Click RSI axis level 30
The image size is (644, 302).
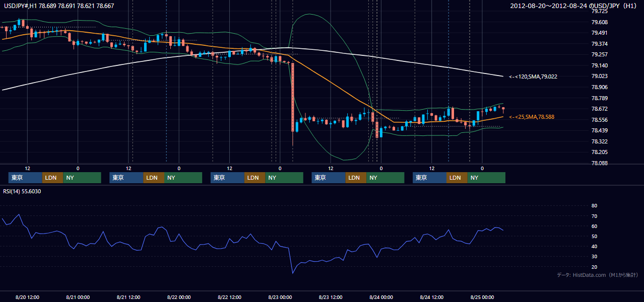[x=594, y=256]
